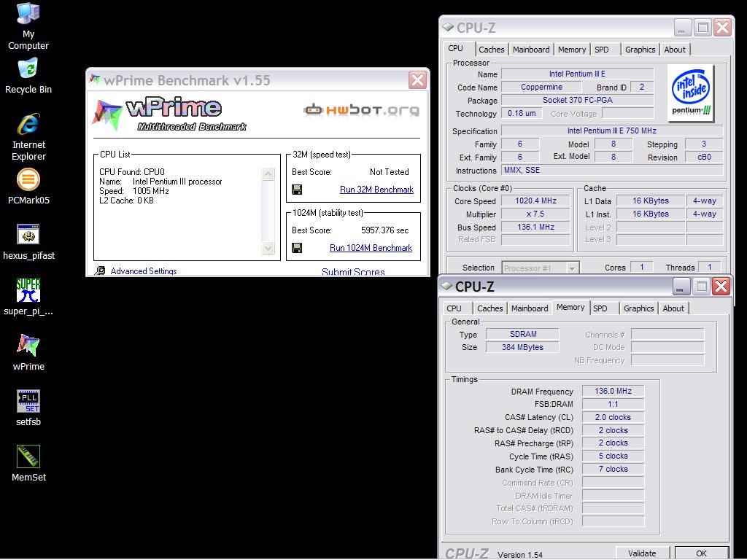Open Advanced Settings in wPrime
The height and width of the screenshot is (560, 747).
[144, 271]
